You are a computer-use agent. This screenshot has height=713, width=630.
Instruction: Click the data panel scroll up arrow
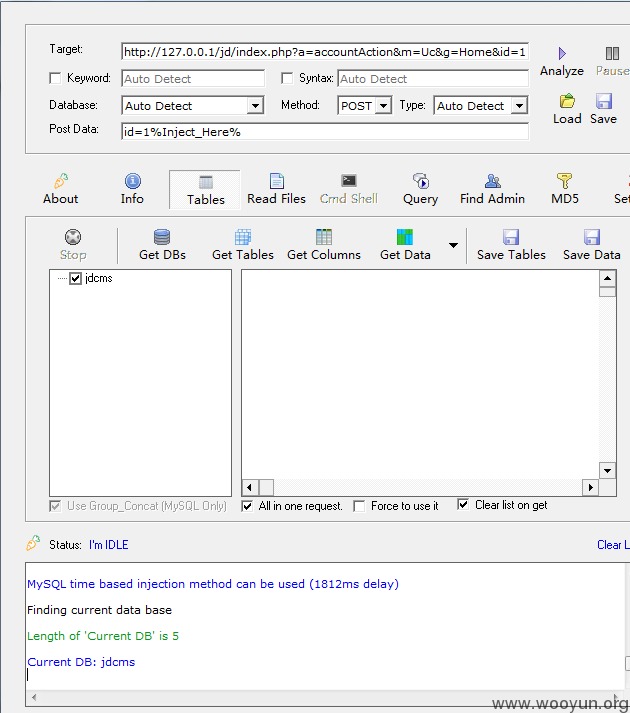coord(607,278)
